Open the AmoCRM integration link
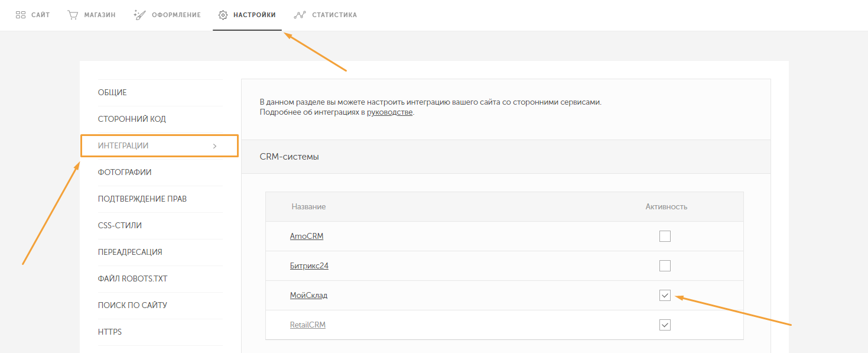 click(x=307, y=237)
